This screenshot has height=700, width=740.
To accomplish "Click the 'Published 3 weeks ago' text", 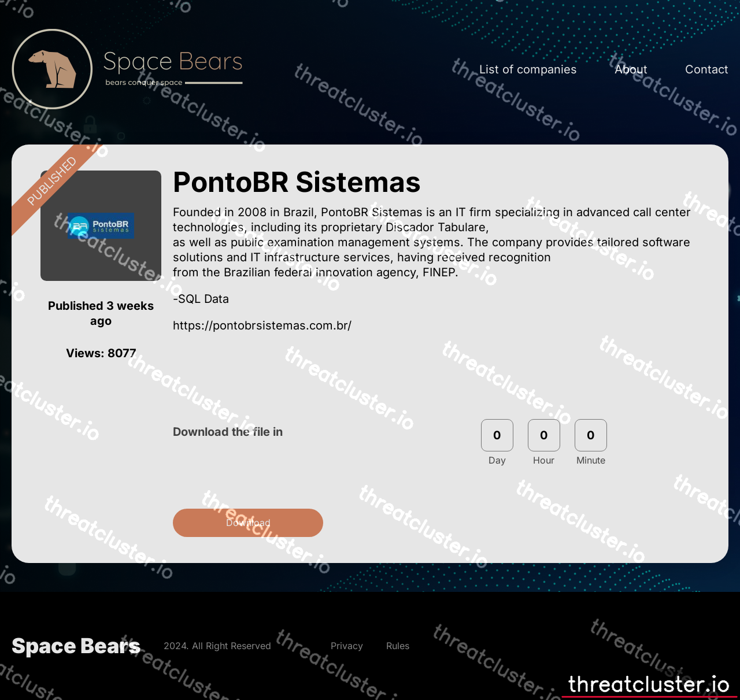I will pyautogui.click(x=101, y=313).
